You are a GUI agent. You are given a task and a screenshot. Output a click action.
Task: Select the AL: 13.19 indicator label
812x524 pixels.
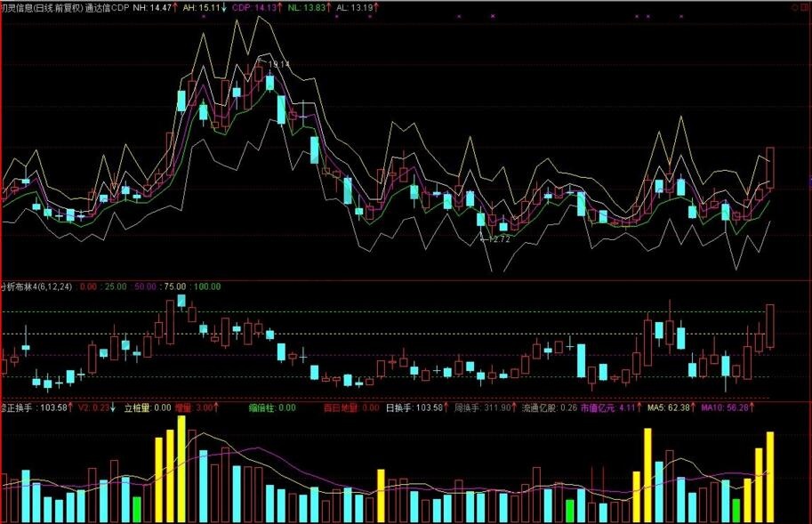(356, 6)
